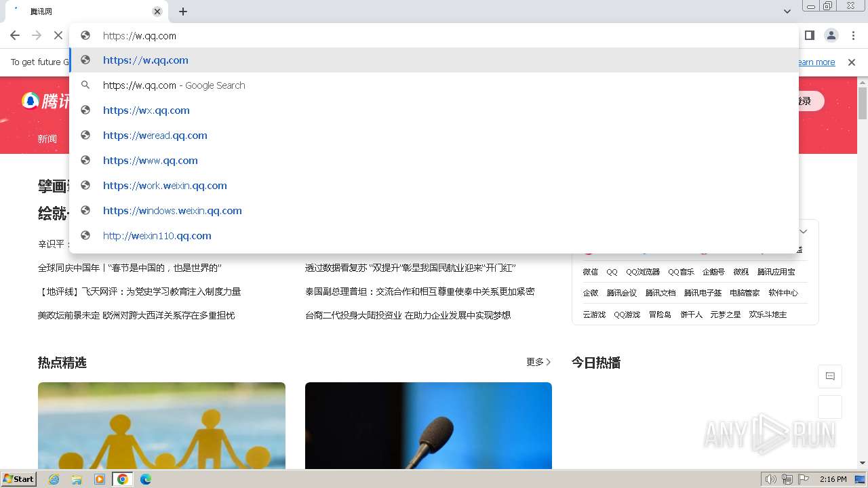Select 'https://w.qq.com - Google Search' suggestion
This screenshot has width=868, height=488.
click(434, 85)
